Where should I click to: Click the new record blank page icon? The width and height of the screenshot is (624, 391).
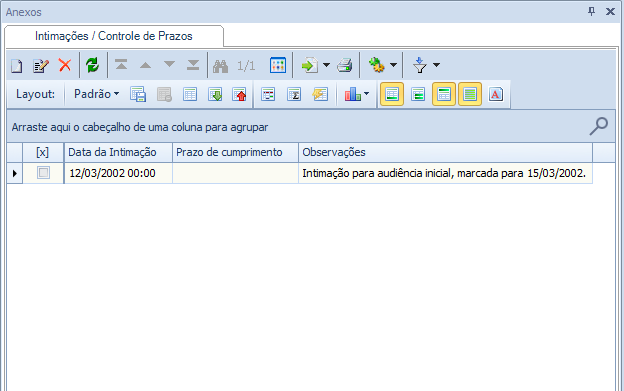click(17, 65)
